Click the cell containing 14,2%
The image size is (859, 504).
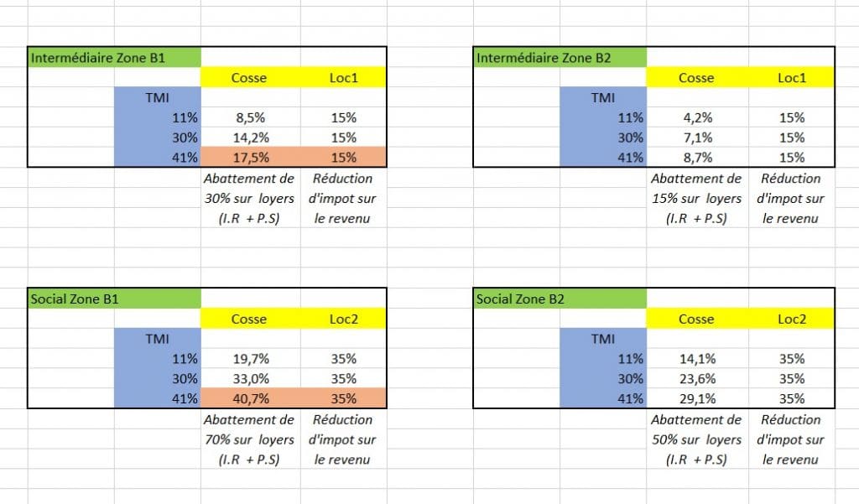click(x=249, y=138)
